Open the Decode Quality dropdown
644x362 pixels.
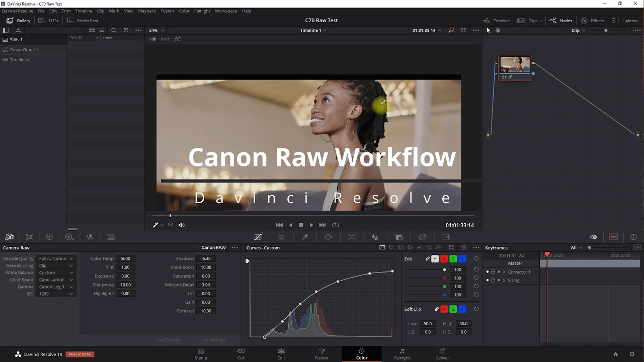[x=55, y=258]
